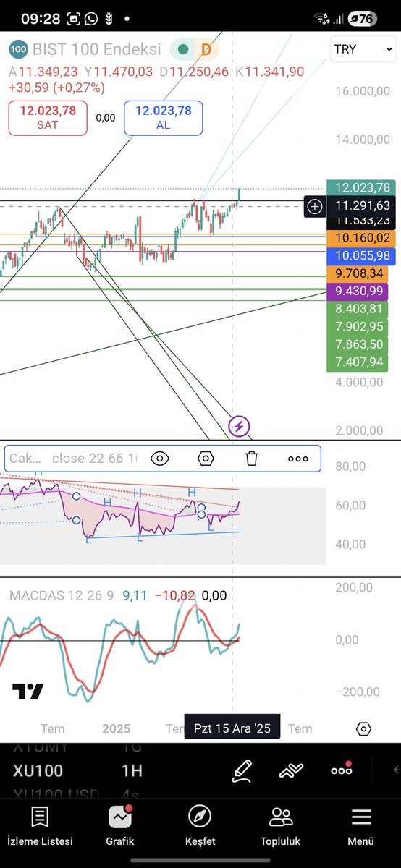Select the MACDAS 12 26 9 indicator label

62,595
